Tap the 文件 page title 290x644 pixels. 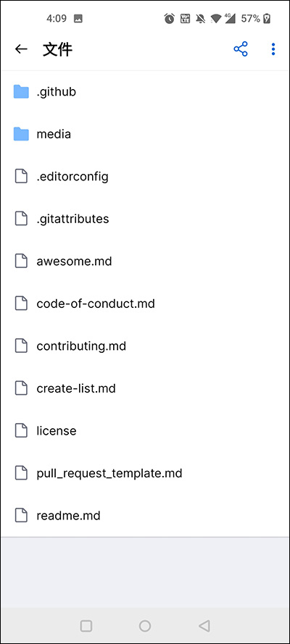(x=57, y=50)
